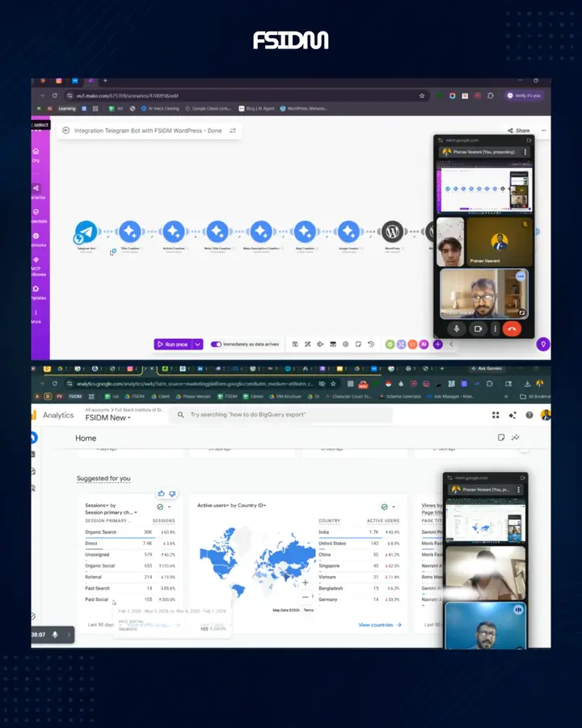Click the Ask Gemini button
The image size is (582, 728).
pyautogui.click(x=487, y=369)
